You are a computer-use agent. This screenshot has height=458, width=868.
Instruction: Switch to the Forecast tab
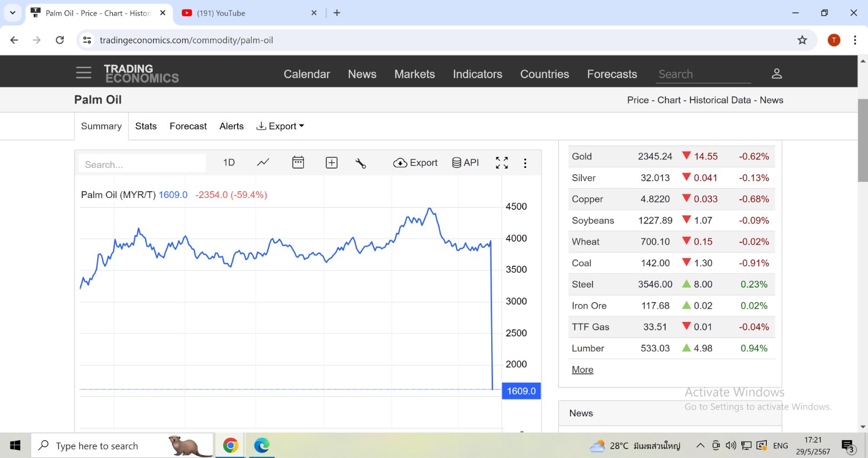click(x=188, y=126)
